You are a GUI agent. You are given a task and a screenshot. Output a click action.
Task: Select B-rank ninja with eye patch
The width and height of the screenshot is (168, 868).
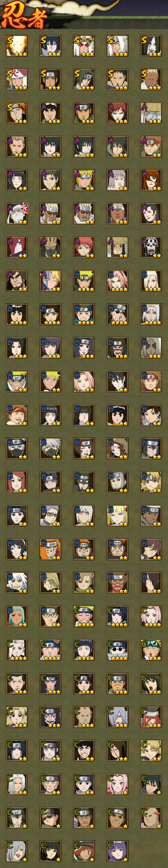click(x=117, y=314)
